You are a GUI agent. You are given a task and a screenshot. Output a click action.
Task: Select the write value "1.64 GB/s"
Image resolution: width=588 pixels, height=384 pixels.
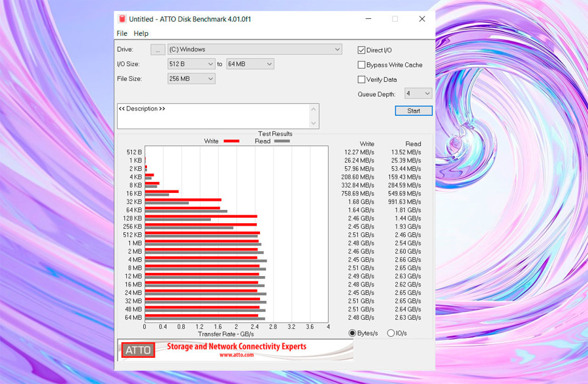[x=361, y=210]
